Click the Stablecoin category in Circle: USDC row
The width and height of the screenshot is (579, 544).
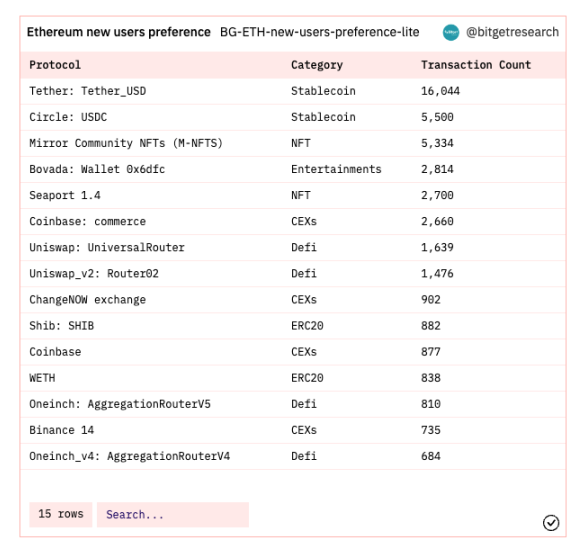pyautogui.click(x=323, y=117)
